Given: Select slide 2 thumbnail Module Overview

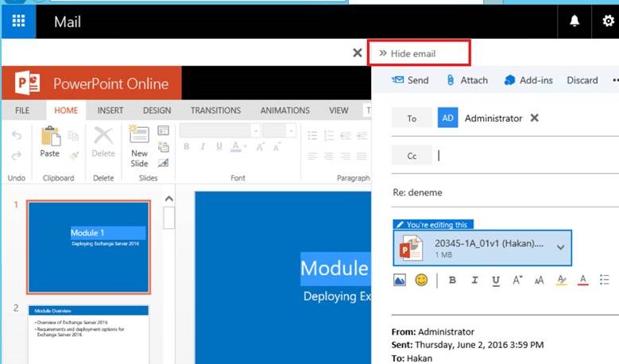Looking at the screenshot, I should [88, 335].
